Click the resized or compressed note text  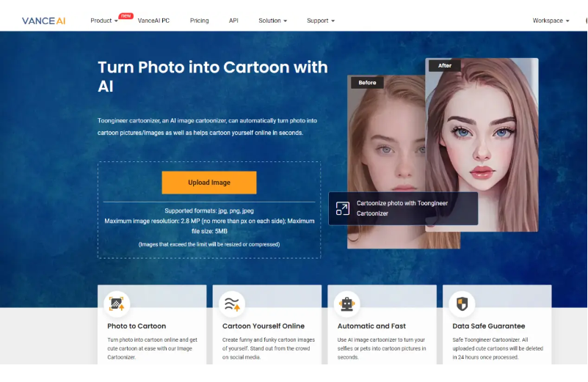[209, 244]
